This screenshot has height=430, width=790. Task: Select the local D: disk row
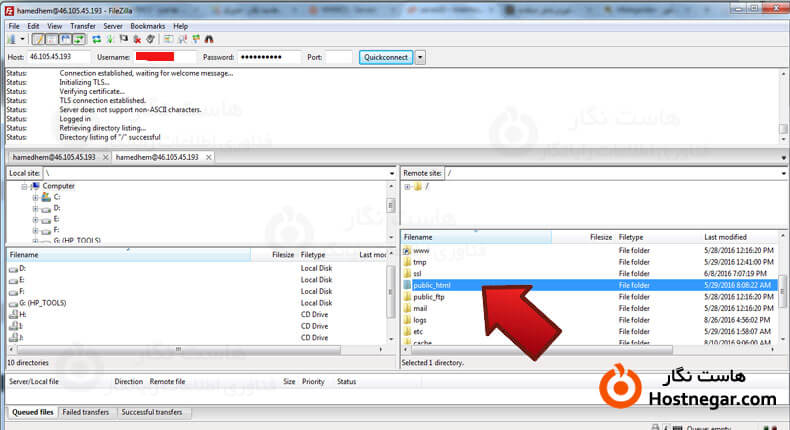pos(196,268)
